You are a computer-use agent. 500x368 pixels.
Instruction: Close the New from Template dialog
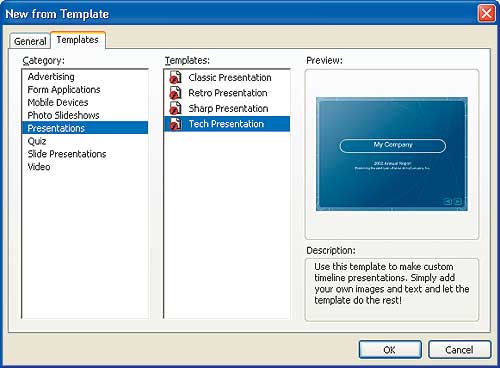point(486,14)
